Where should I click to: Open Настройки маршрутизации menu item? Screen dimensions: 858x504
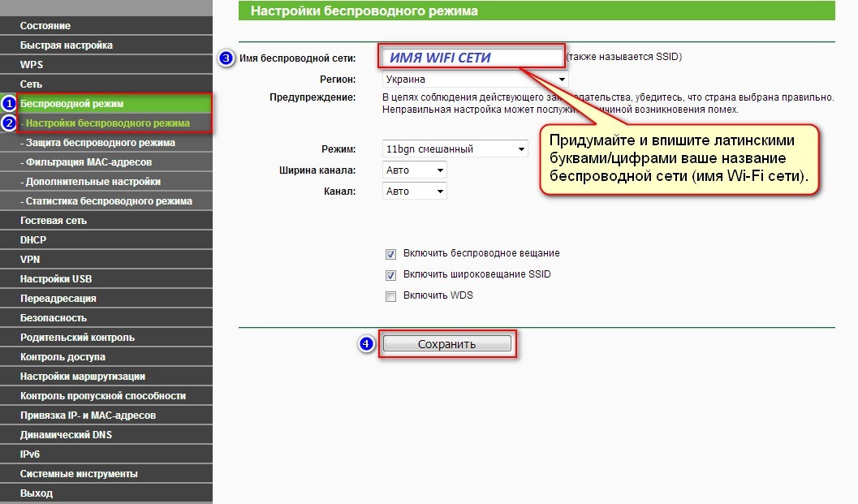[x=106, y=377]
